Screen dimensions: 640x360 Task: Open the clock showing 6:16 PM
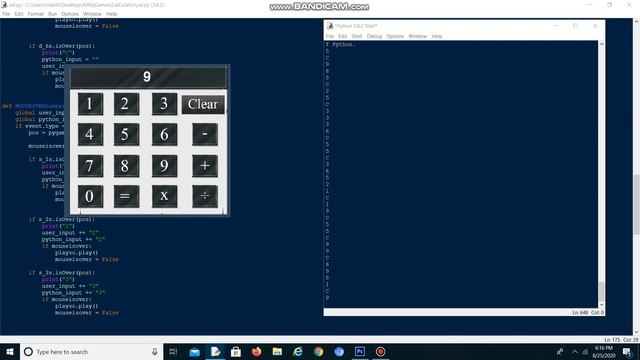coord(604,352)
